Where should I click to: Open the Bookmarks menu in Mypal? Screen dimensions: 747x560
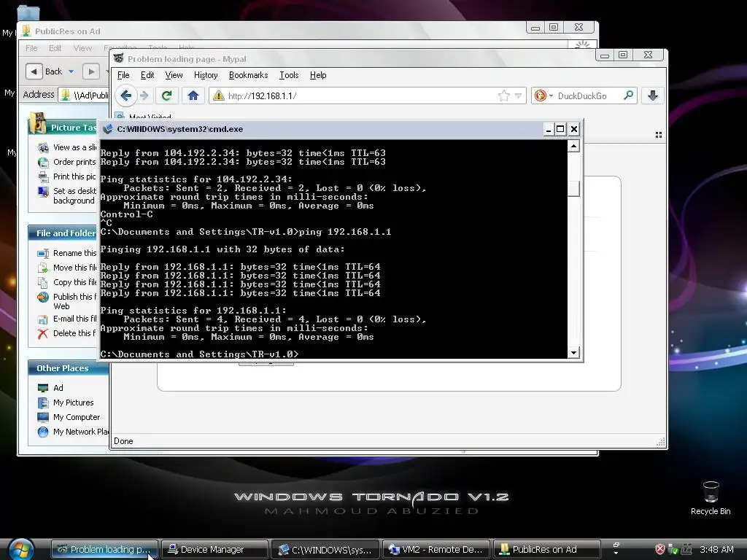[x=248, y=75]
